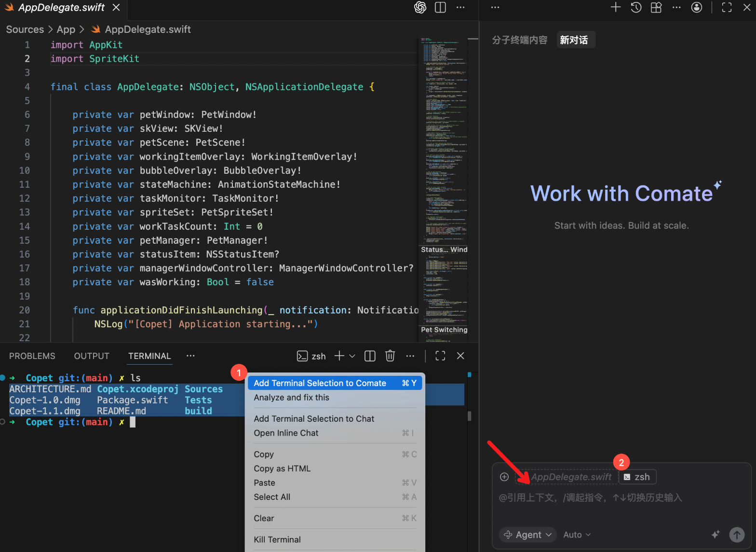756x552 pixels.
Task: Click the ChatGPT icon in editor toolbar
Action: point(420,7)
